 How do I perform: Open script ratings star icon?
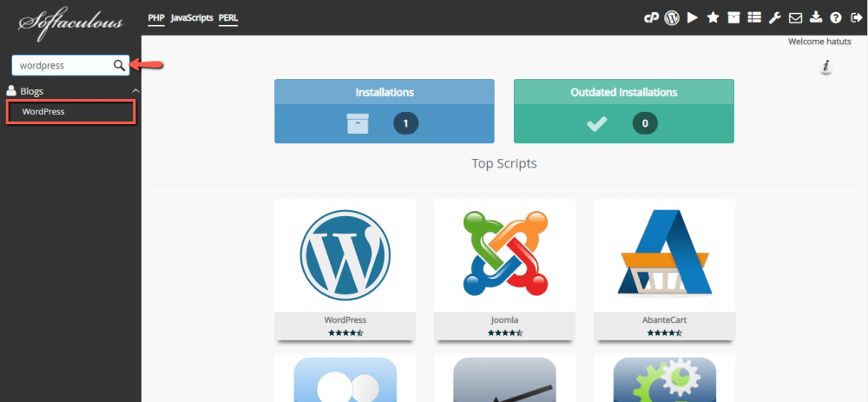(x=713, y=17)
